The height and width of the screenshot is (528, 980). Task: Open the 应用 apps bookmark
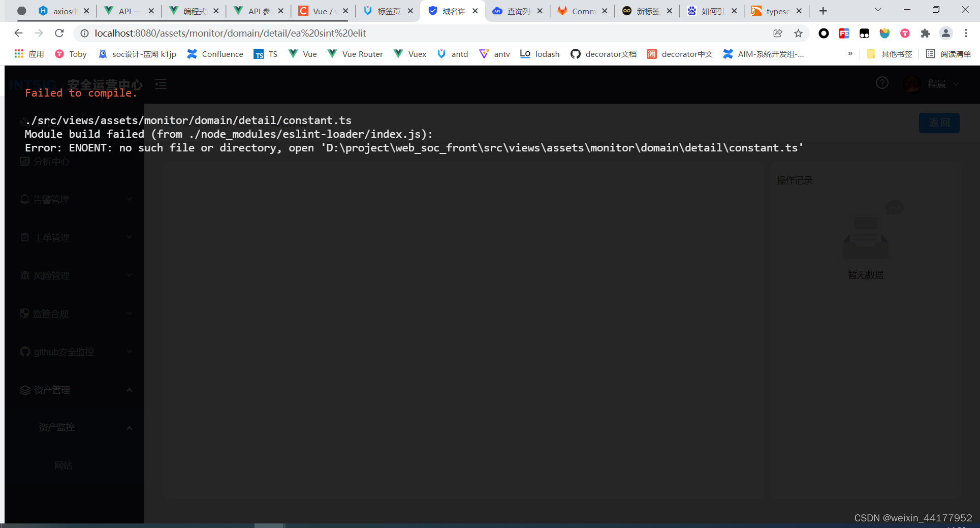(29, 54)
